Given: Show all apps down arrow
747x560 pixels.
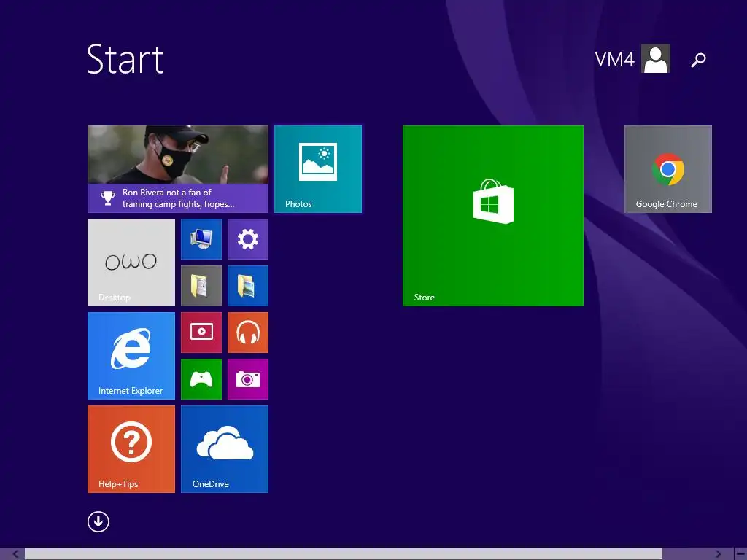Looking at the screenshot, I should pos(98,521).
